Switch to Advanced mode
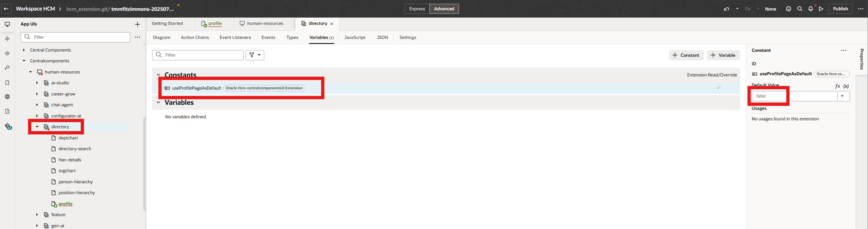Viewport: 868px width, 229px height. (x=444, y=9)
